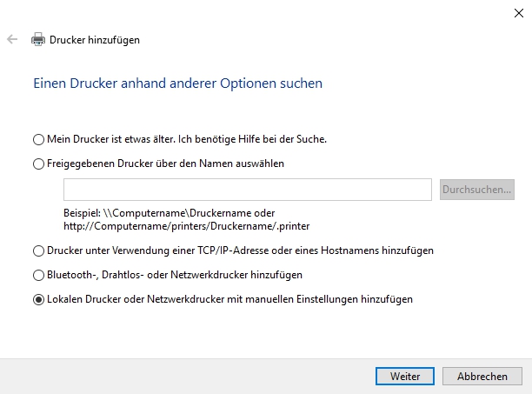The image size is (532, 394).
Task: Click the Weiter button
Action: tap(405, 377)
